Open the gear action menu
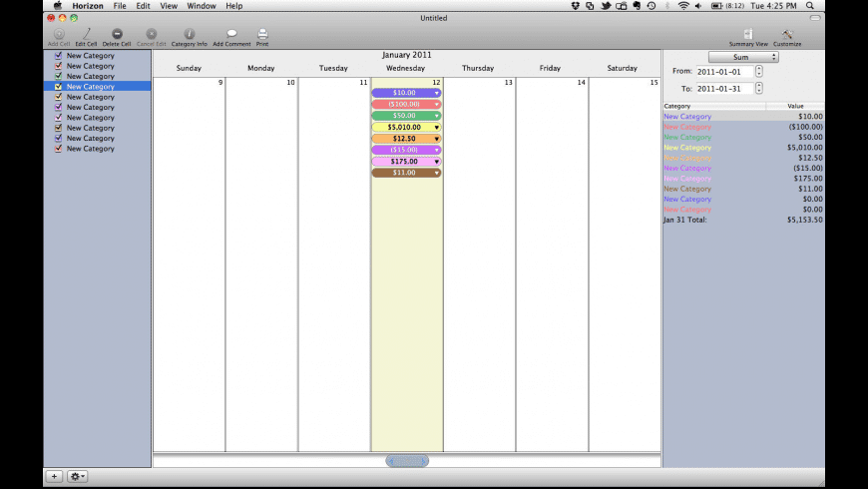 (x=77, y=476)
